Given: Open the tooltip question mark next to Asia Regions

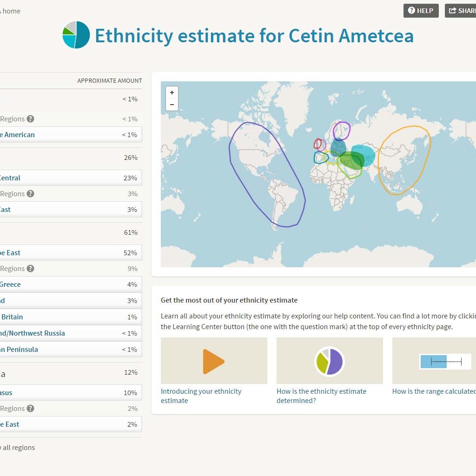Looking at the screenshot, I should click(31, 193).
